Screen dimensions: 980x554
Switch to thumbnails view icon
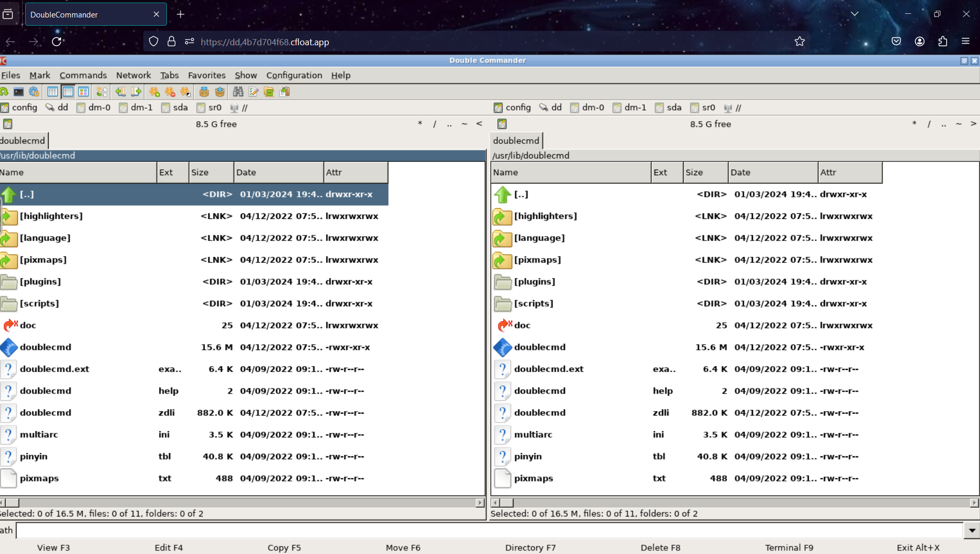(x=83, y=92)
